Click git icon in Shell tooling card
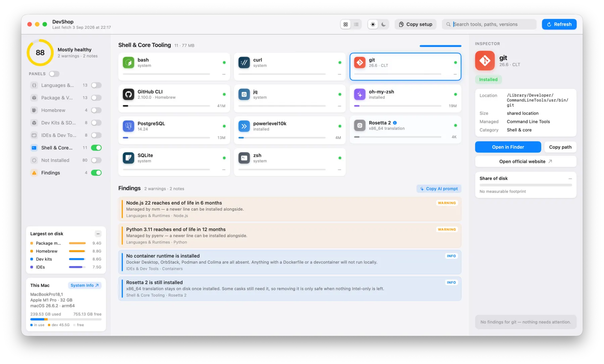This screenshot has width=604, height=364. [360, 62]
